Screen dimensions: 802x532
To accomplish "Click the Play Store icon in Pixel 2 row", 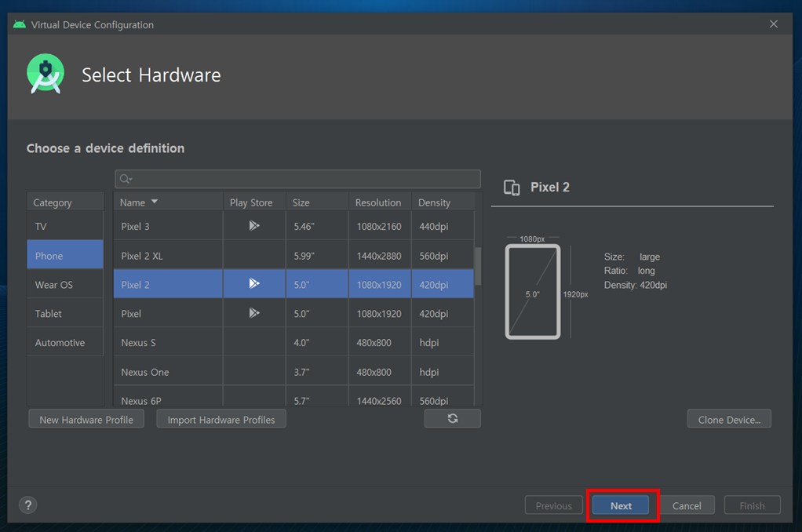I will [x=253, y=283].
